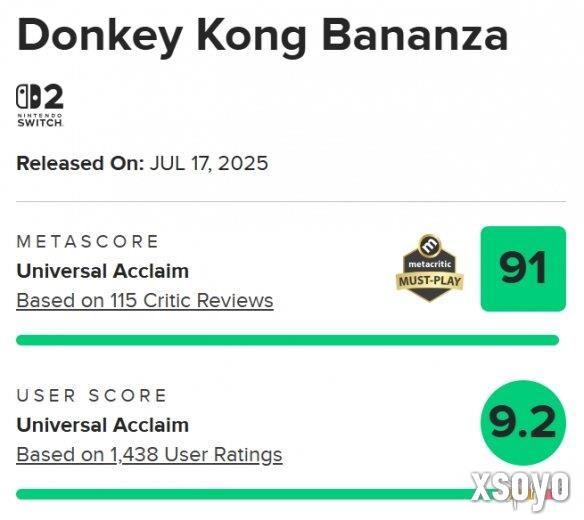Viewport: 584px width, 520px height.
Task: Click the 'NINTENDO SWITCH' text under the logo
Action: [40, 120]
